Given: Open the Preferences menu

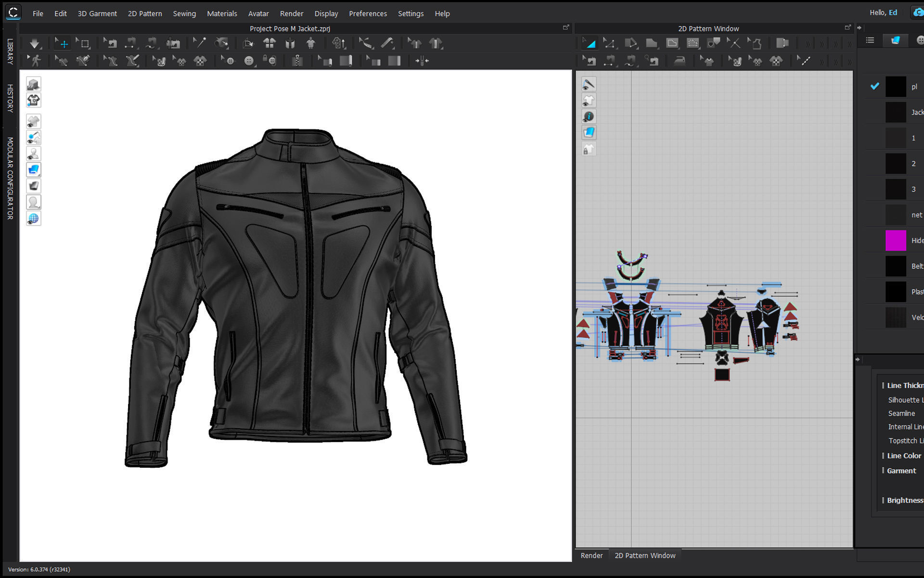Looking at the screenshot, I should [x=368, y=13].
